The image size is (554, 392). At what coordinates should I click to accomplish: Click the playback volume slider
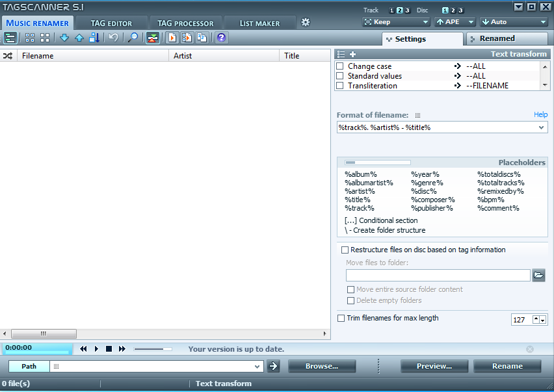[x=153, y=349]
